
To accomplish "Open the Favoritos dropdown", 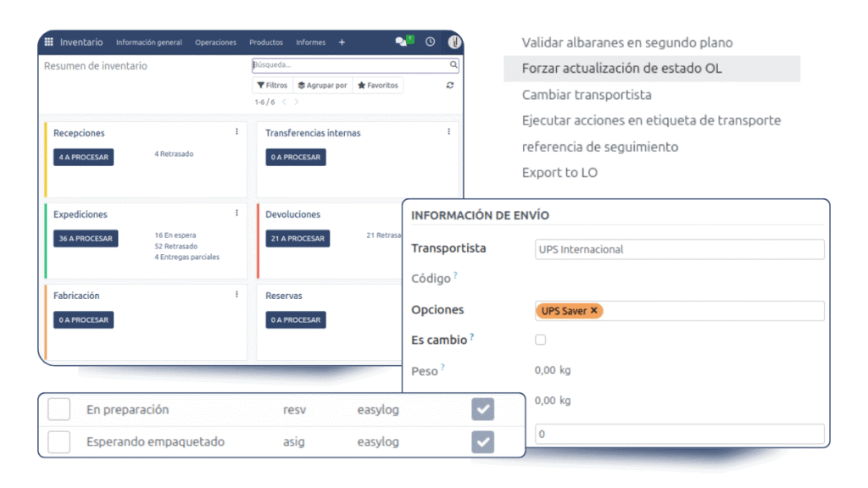I will [x=377, y=86].
